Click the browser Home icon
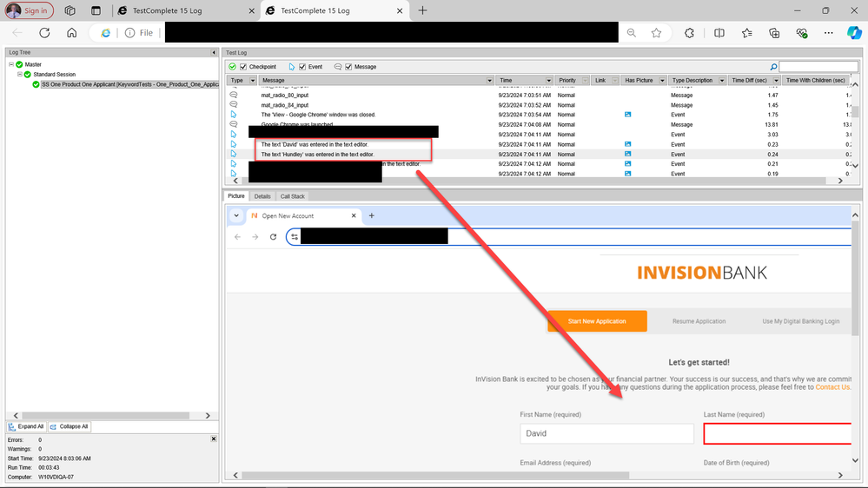Image resolution: width=868 pixels, height=488 pixels. [72, 33]
